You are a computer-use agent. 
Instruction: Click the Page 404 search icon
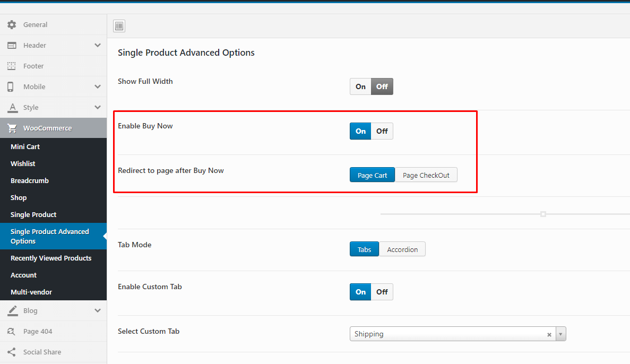[x=11, y=332]
